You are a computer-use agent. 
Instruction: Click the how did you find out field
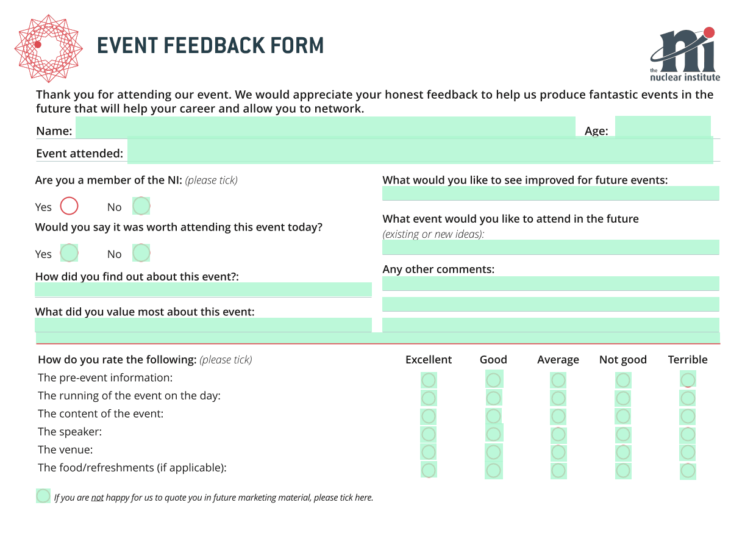point(203,290)
